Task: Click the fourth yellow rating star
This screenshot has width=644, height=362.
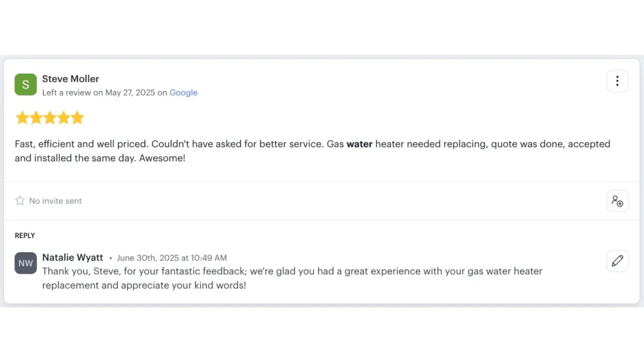Action: pos(64,118)
